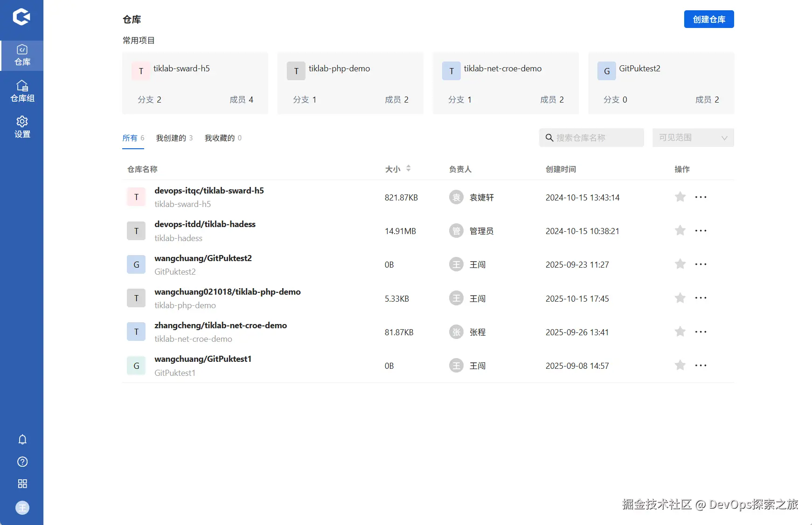
Task: Click the G avatar of wangchuang/GitPuktest2 row
Action: (x=136, y=264)
